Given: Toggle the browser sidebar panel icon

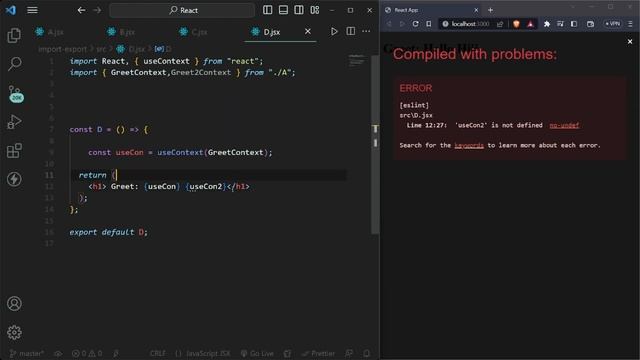Looking at the screenshot, I should pyautogui.click(x=574, y=24).
